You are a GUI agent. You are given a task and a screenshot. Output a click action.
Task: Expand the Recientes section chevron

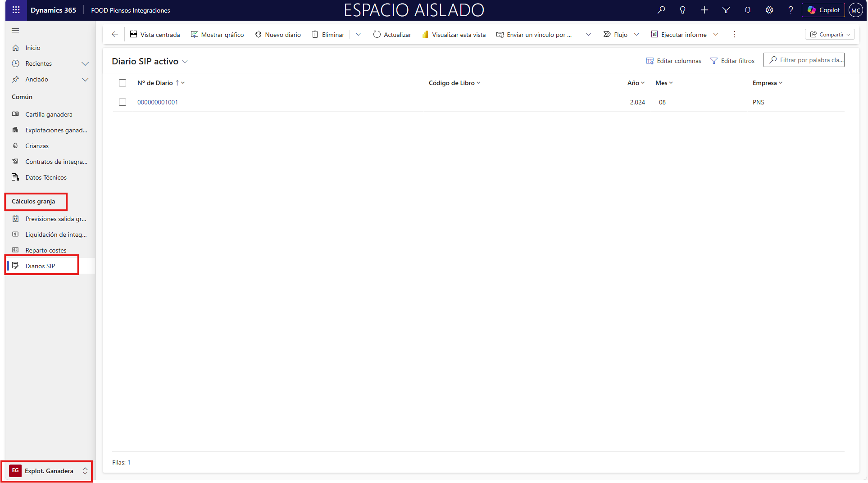pos(85,64)
